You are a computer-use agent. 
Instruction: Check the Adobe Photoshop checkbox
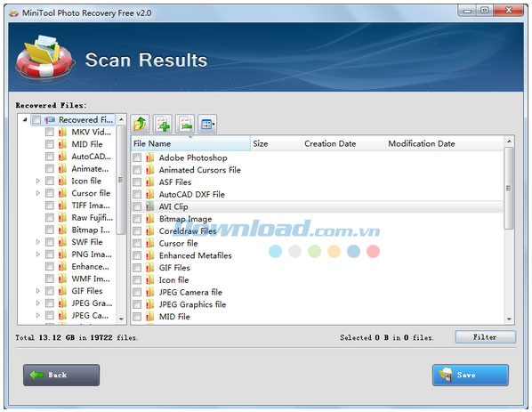(x=137, y=158)
